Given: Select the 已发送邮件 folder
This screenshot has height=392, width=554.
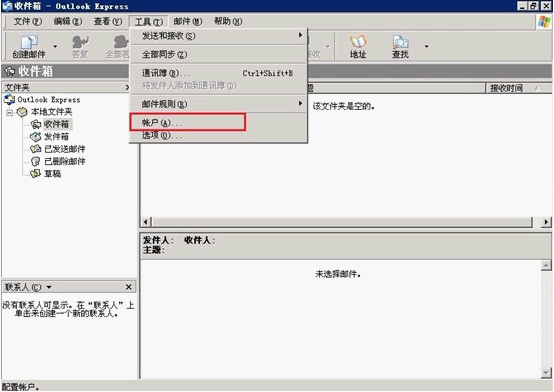Looking at the screenshot, I should tap(65, 149).
